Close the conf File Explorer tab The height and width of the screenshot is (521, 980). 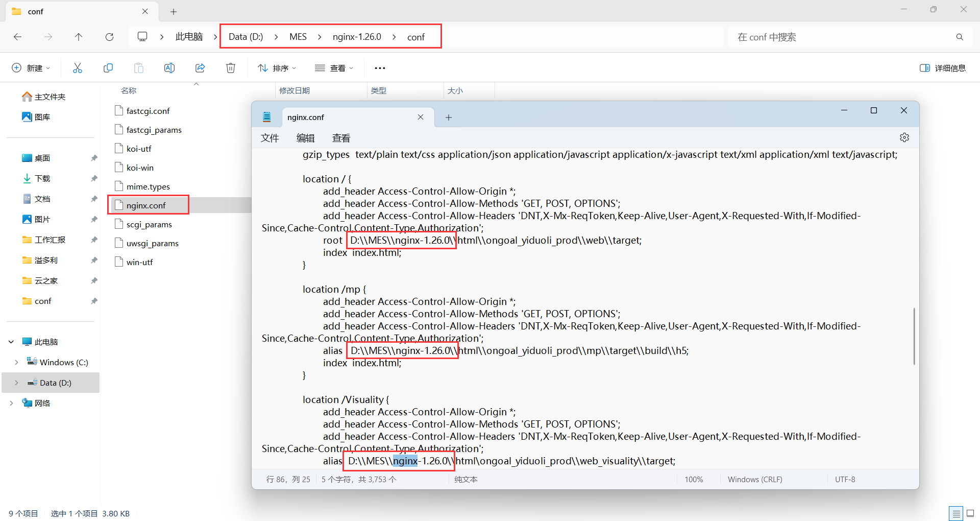click(145, 11)
